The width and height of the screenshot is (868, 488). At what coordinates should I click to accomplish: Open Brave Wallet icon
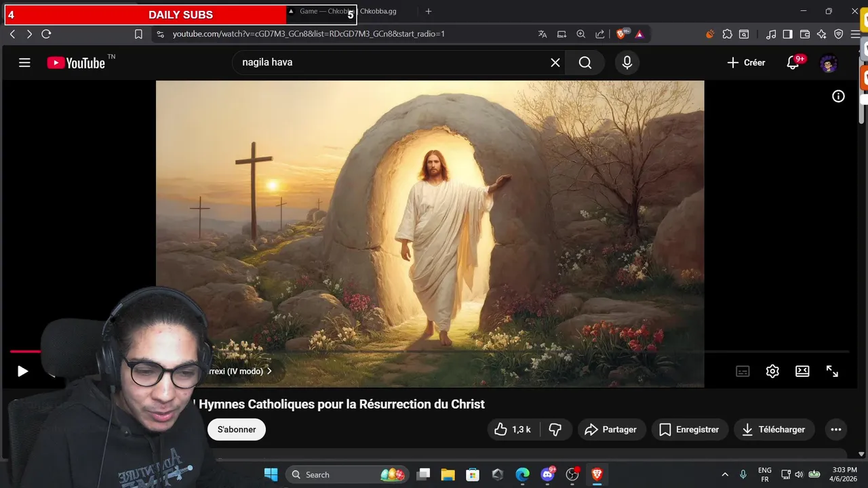pos(805,34)
